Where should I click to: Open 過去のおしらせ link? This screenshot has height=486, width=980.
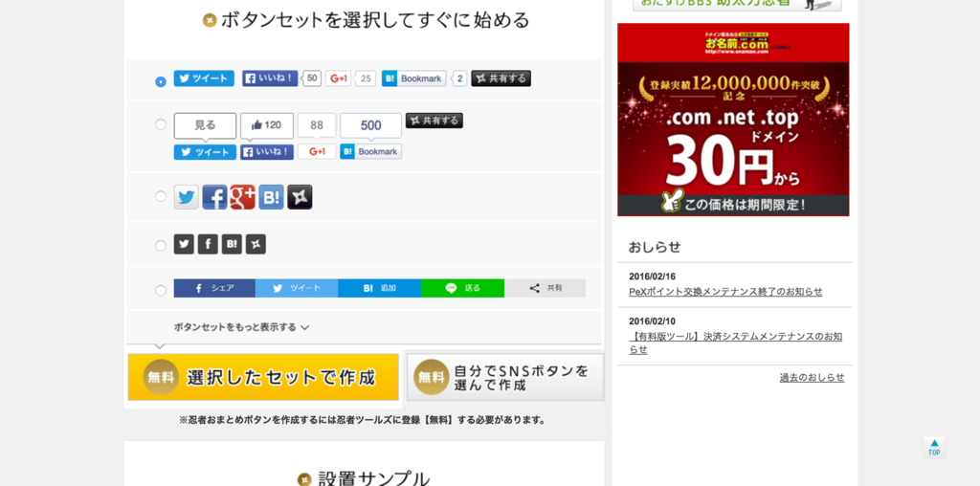tap(812, 377)
